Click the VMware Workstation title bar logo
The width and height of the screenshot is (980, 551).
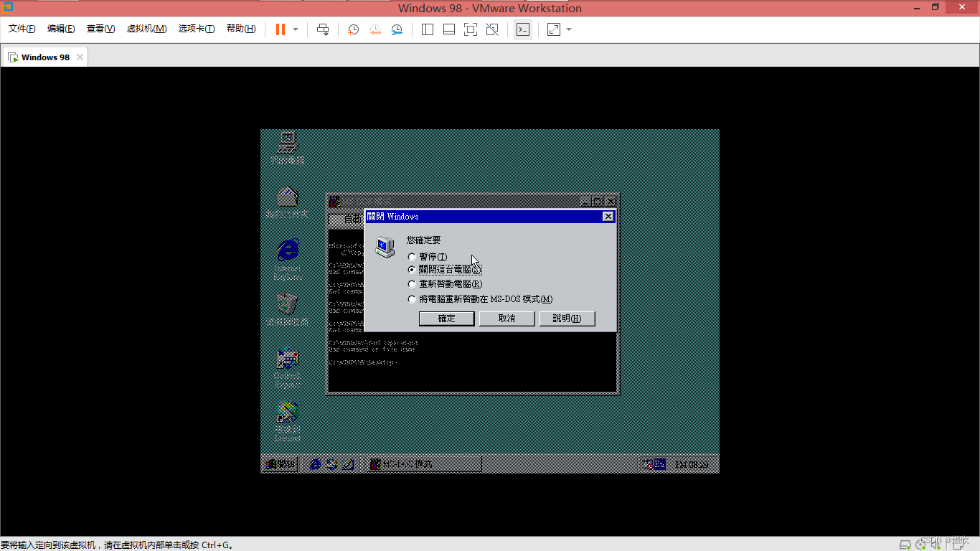click(x=8, y=7)
